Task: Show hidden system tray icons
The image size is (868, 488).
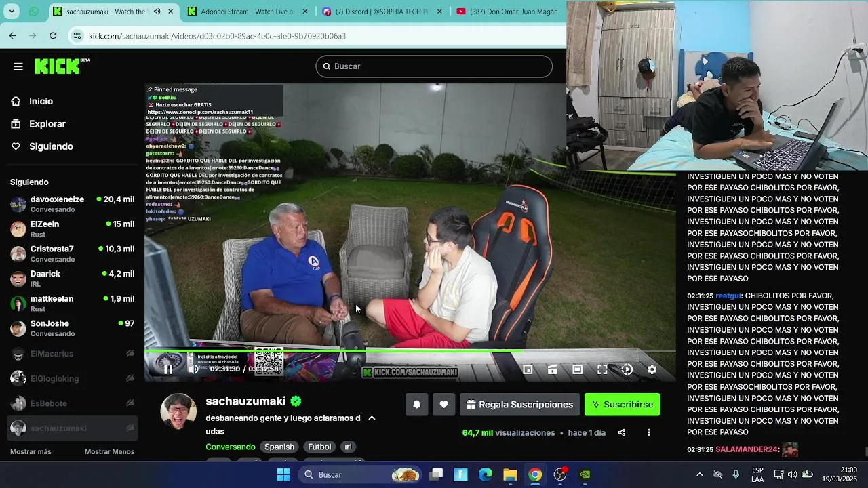Action: pyautogui.click(x=699, y=474)
